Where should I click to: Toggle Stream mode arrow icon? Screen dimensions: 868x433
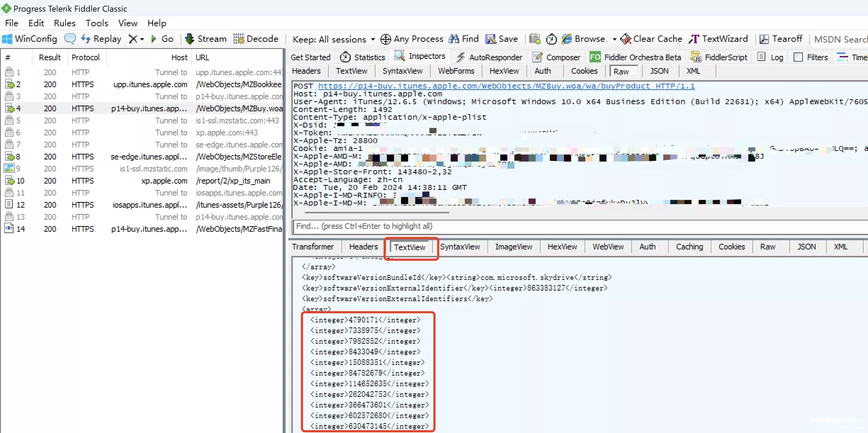coord(190,39)
